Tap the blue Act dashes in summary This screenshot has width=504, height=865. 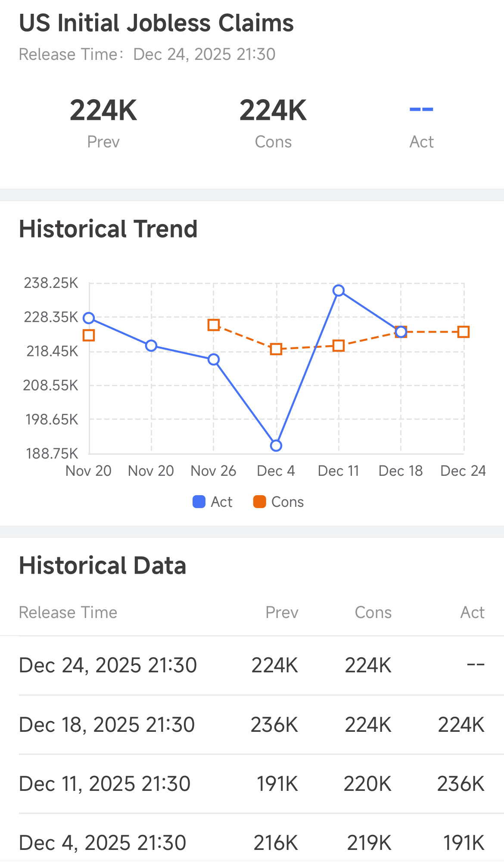(421, 110)
